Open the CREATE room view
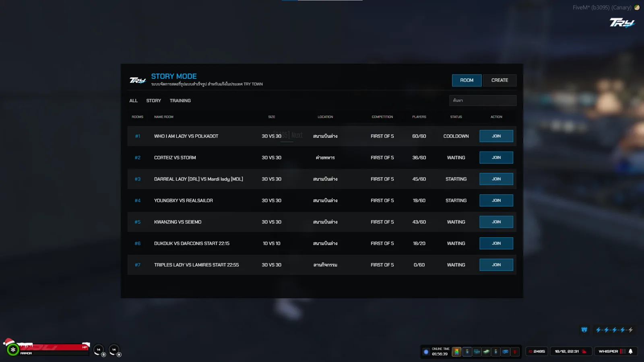The image size is (644, 362). [x=500, y=80]
